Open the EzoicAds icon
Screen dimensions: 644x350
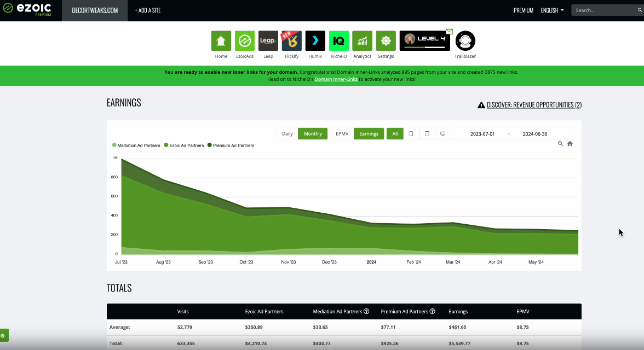(x=244, y=40)
